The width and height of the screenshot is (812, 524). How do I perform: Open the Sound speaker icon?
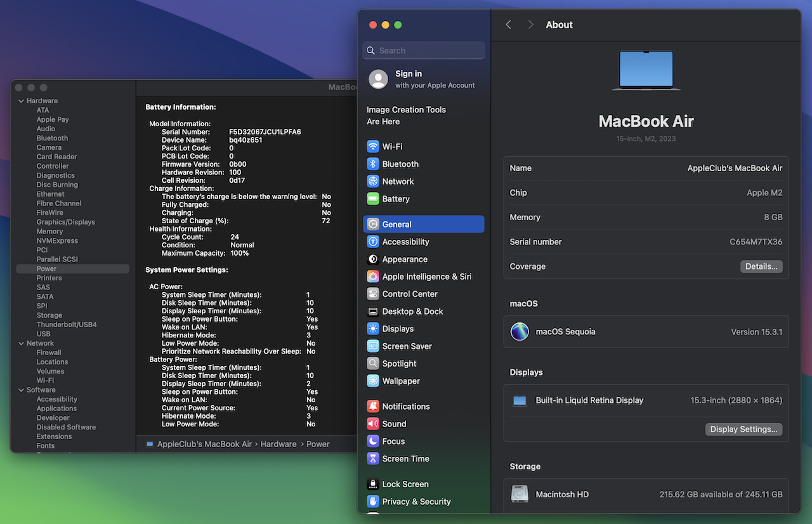[373, 424]
